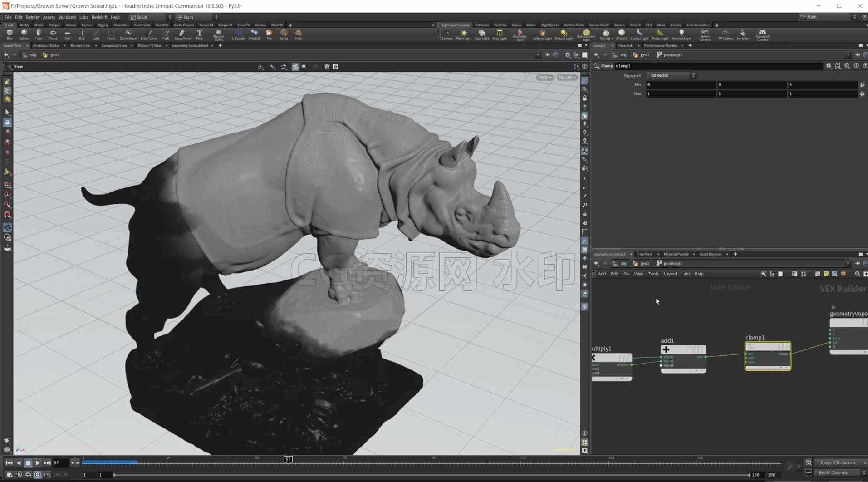Toggle node visibility flag on clamp1
Screen dimensions: 868x482
(787, 347)
